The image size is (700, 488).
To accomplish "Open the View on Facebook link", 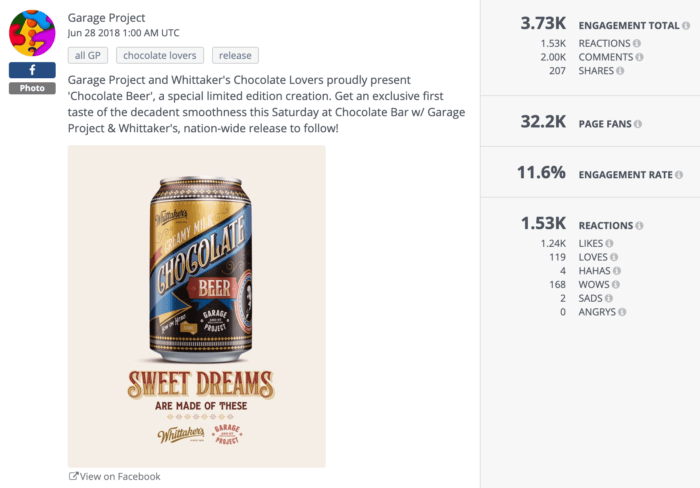I will coord(114,476).
